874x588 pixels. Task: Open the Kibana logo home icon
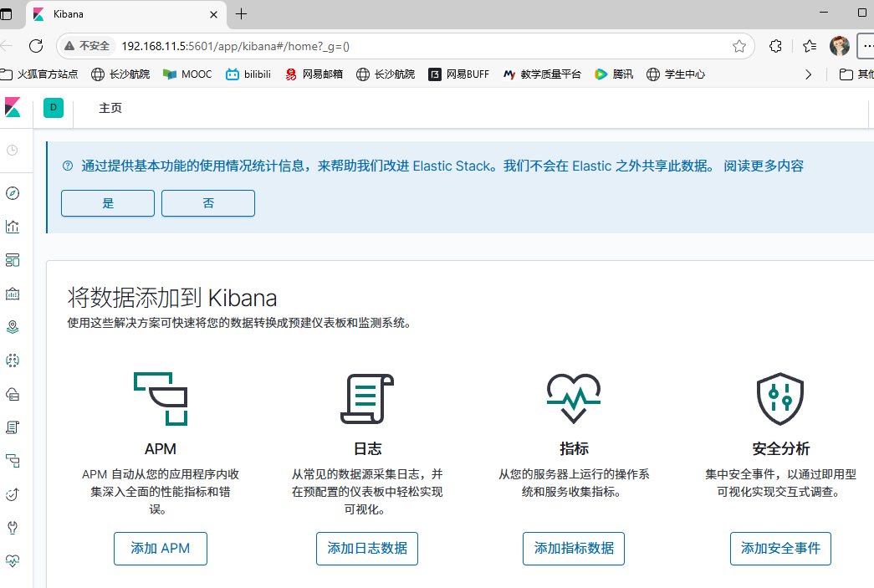point(13,108)
